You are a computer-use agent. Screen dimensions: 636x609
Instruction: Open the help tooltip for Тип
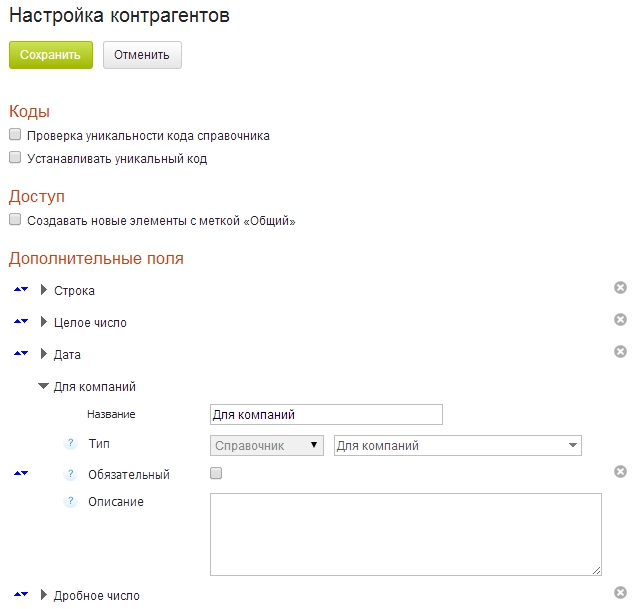(71, 444)
